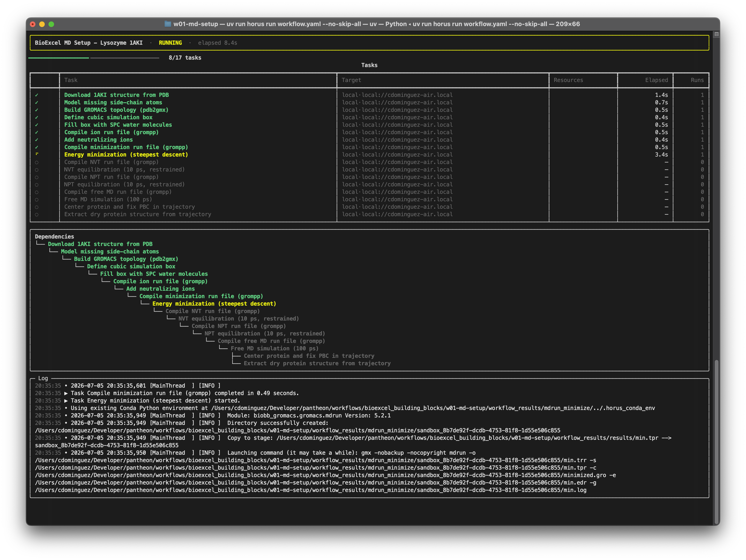Image resolution: width=746 pixels, height=560 pixels.
Task: Click the BioExcel MD Setup – Lysozyme 1AKI title
Action: 89,43
